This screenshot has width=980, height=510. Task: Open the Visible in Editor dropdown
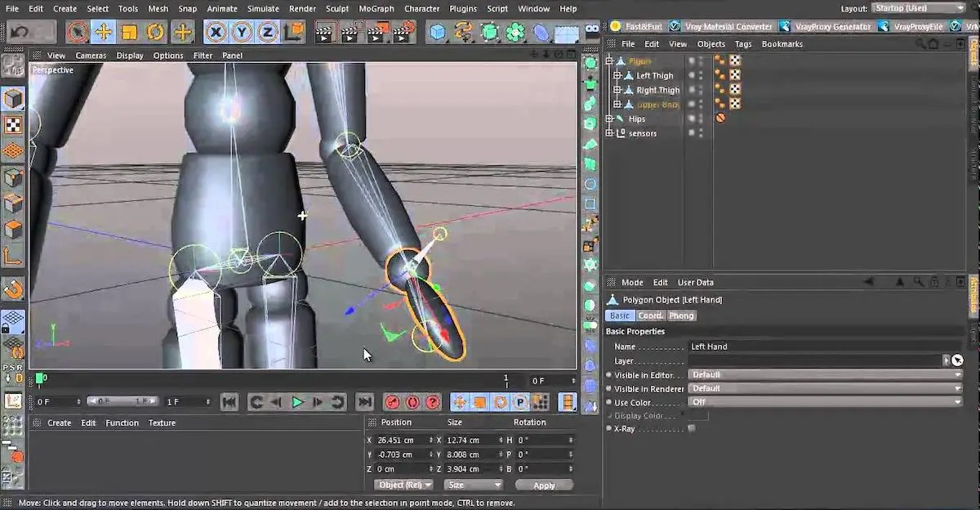825,374
